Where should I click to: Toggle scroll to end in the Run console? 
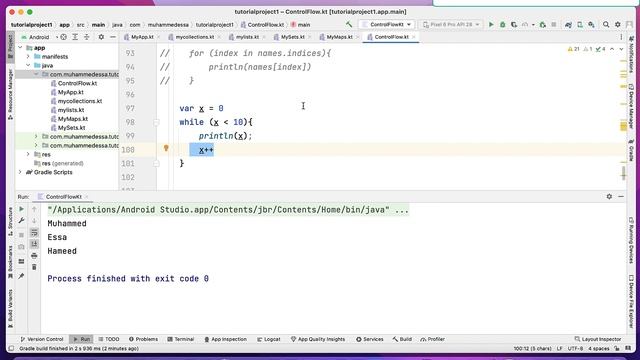34,244
